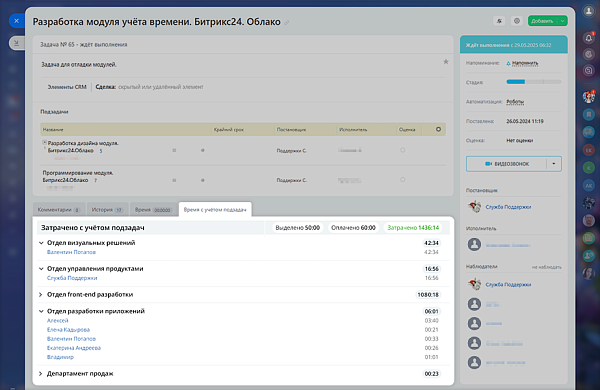Open the subtasks table settings gear
This screenshot has width=600, height=390.
coord(438,129)
